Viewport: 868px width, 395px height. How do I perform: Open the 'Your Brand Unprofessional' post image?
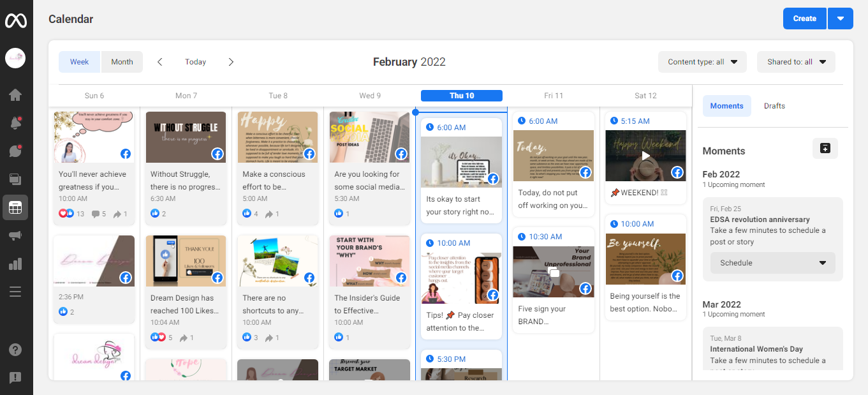click(x=554, y=272)
